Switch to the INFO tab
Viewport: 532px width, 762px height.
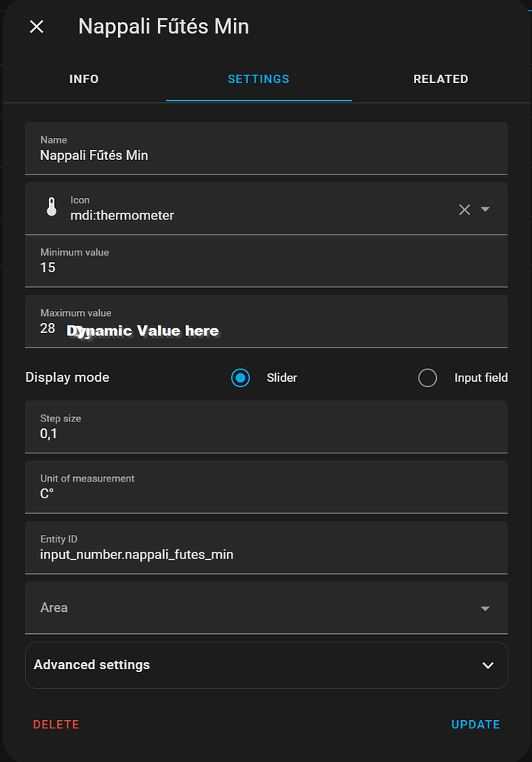84,78
